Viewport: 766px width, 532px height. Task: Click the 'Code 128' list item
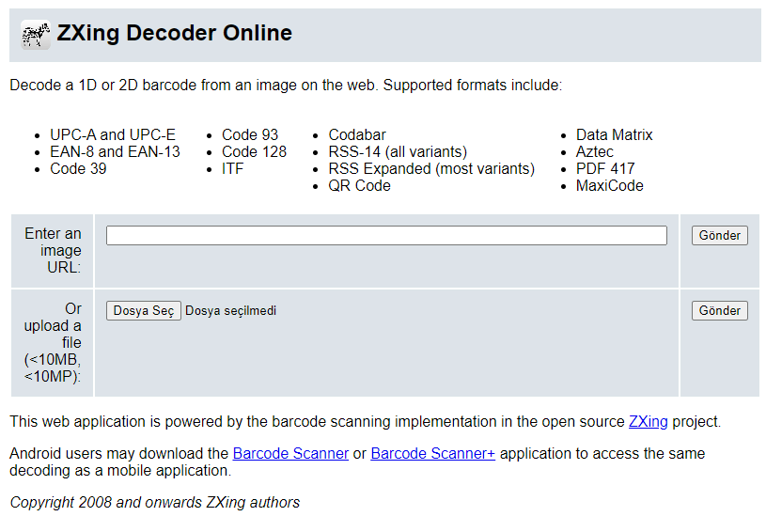(x=254, y=152)
